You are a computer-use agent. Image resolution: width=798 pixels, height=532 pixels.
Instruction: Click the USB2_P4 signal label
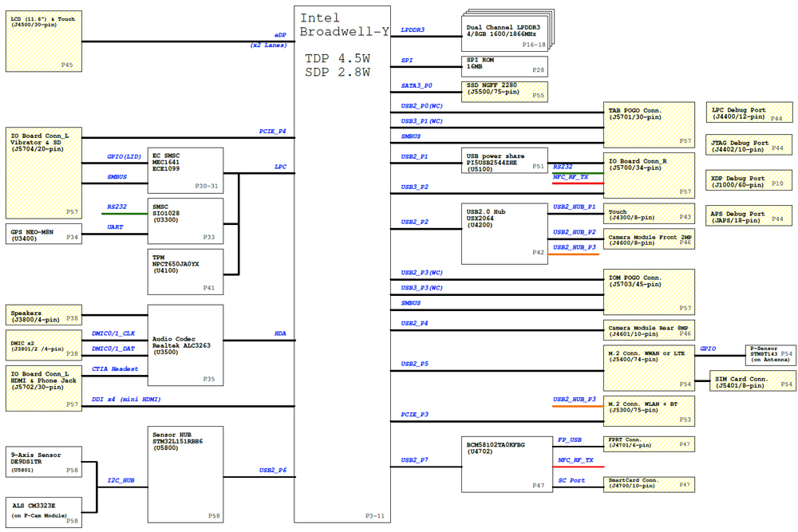(415, 324)
